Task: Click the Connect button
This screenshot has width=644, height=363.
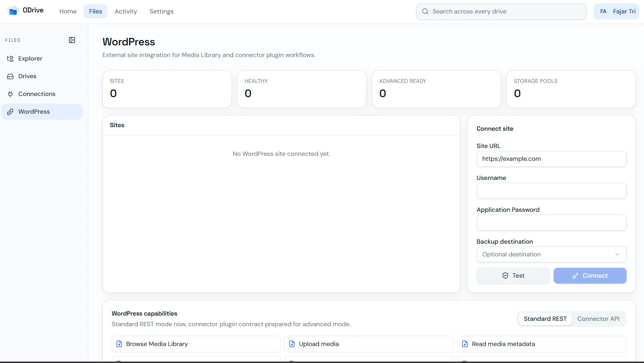Action: pyautogui.click(x=590, y=276)
